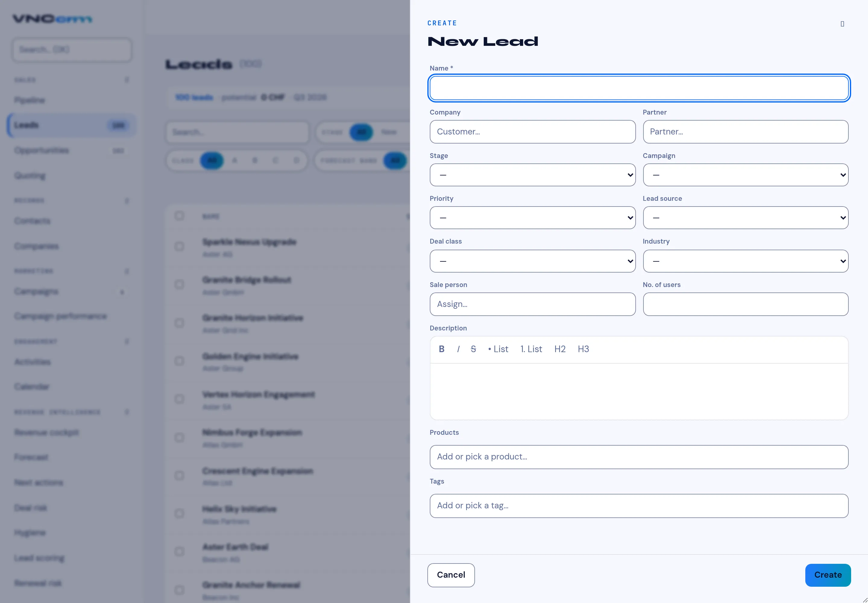Open the Priority dropdown
Viewport: 868px width, 603px height.
(532, 218)
